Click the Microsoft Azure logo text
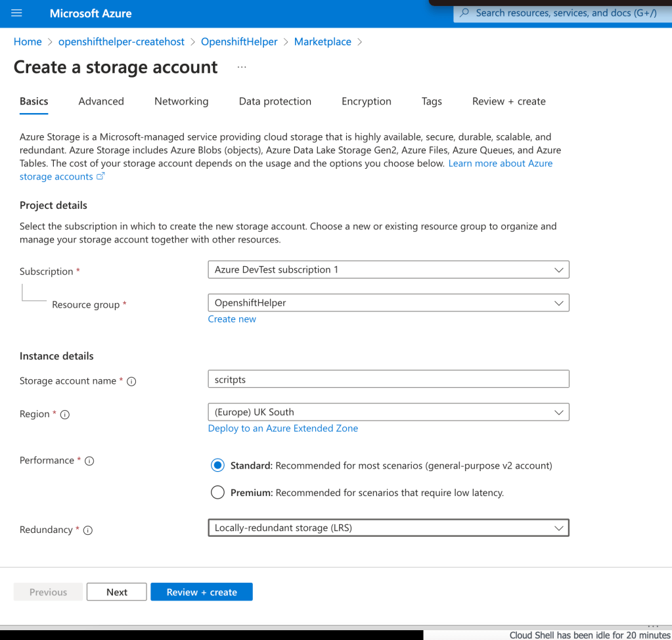Image resolution: width=672 pixels, height=640 pixels. tap(91, 13)
